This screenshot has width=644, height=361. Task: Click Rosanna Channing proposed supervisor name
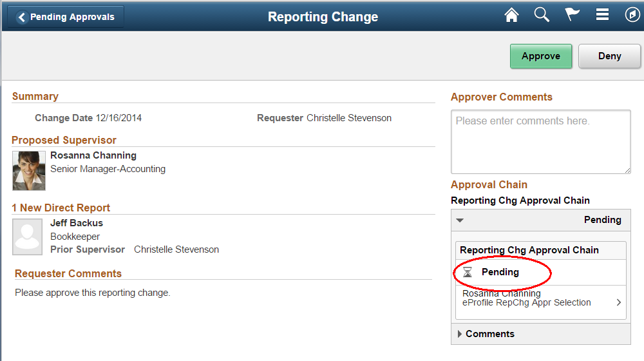93,155
